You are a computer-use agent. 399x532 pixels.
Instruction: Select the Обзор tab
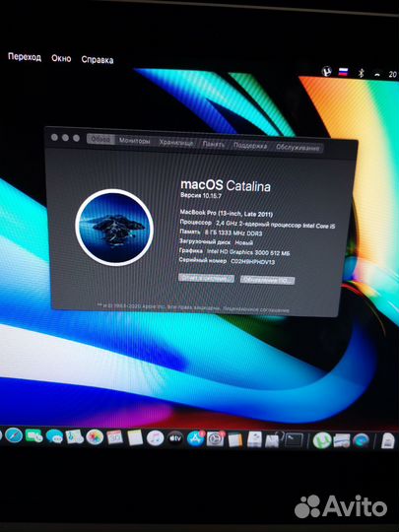(100, 139)
